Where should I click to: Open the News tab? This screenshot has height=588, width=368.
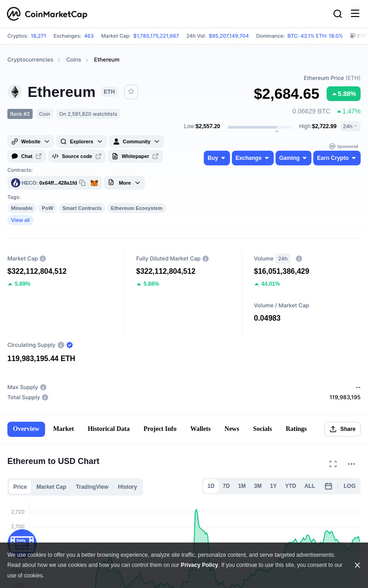[232, 429]
